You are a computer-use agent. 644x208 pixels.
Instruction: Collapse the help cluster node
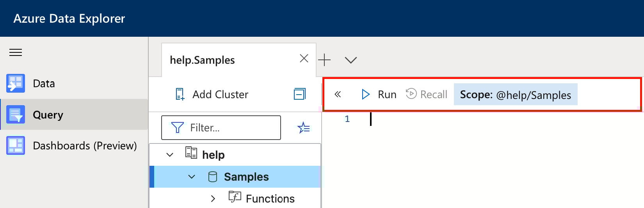pyautogui.click(x=170, y=155)
